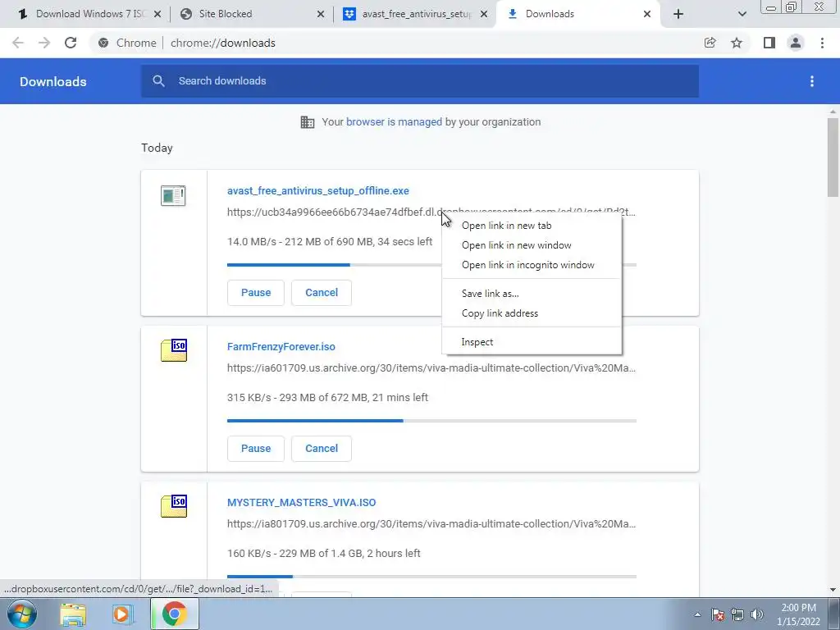Screen dimensions: 840x630
Task: Click the scrollbar down arrow
Action: [x=833, y=590]
